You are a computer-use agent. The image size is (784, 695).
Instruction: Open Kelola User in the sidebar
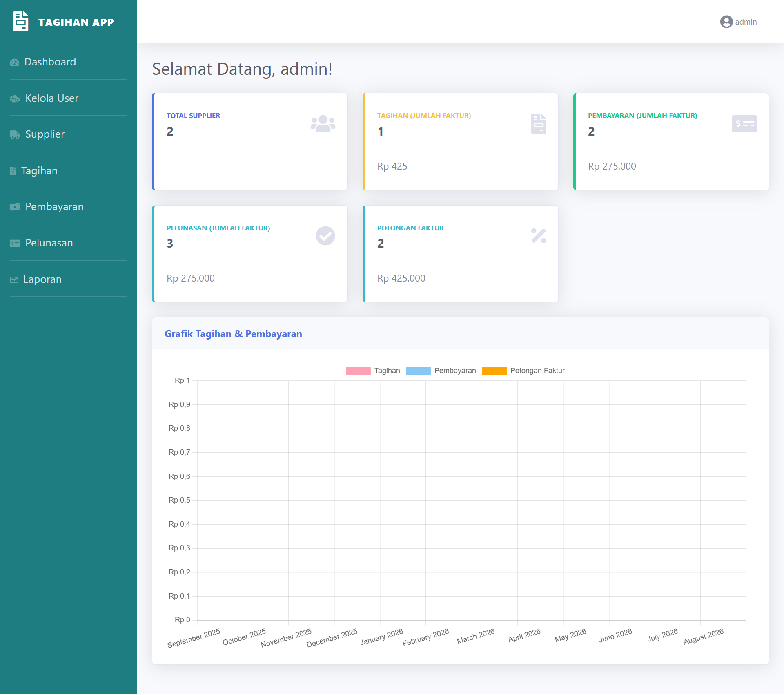(51, 98)
